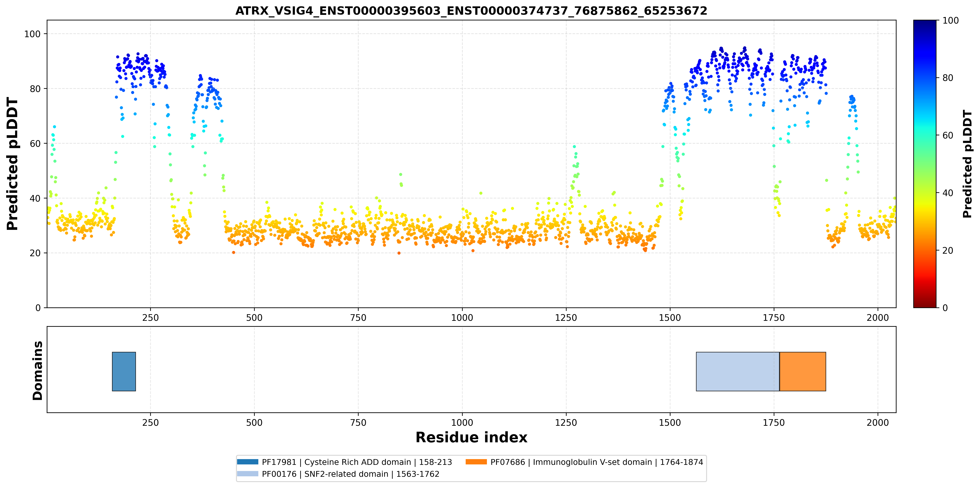Click the PF00176 SNF2-related legend text
Image resolution: width=980 pixels, height=488 pixels.
pyautogui.click(x=350, y=474)
